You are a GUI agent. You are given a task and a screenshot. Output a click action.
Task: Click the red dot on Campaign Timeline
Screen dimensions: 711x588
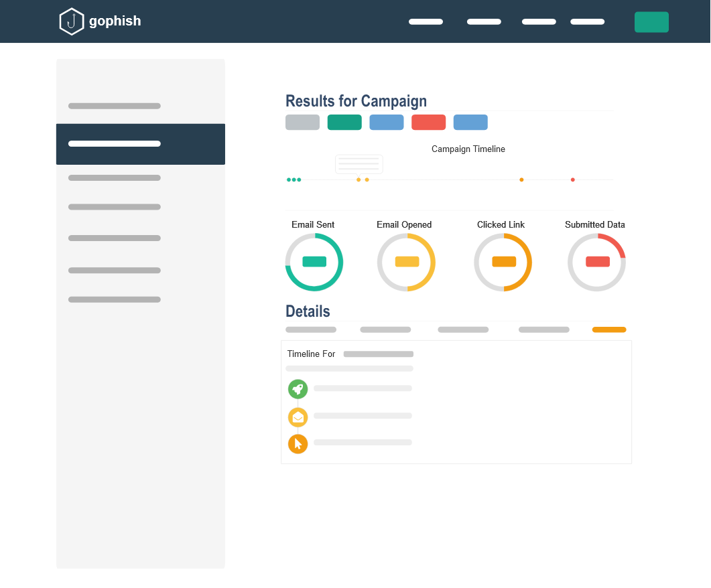point(573,180)
